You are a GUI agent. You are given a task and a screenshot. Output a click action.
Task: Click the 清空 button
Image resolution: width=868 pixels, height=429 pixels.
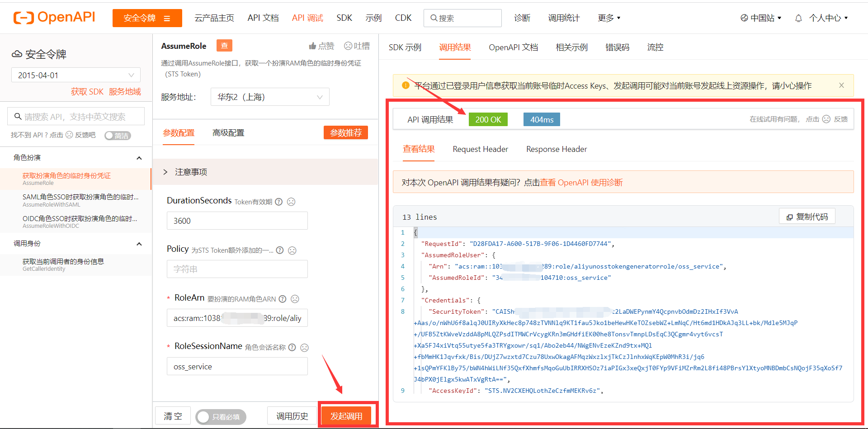pos(173,416)
